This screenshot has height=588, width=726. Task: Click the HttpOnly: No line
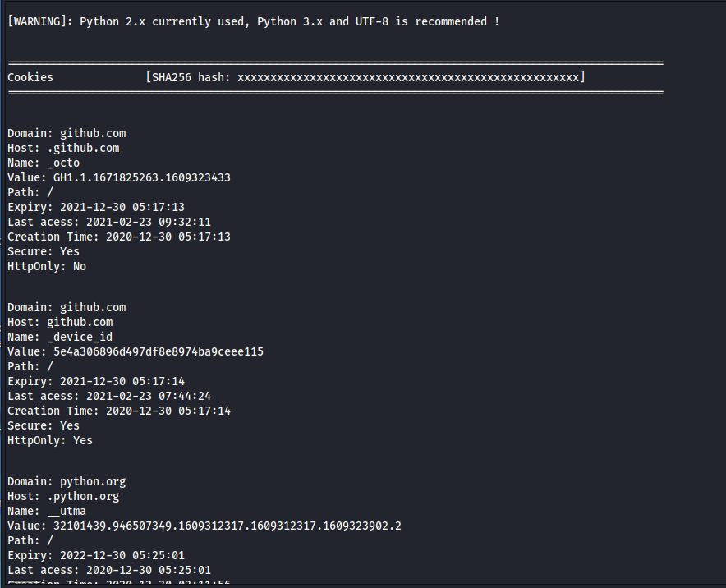coord(47,267)
